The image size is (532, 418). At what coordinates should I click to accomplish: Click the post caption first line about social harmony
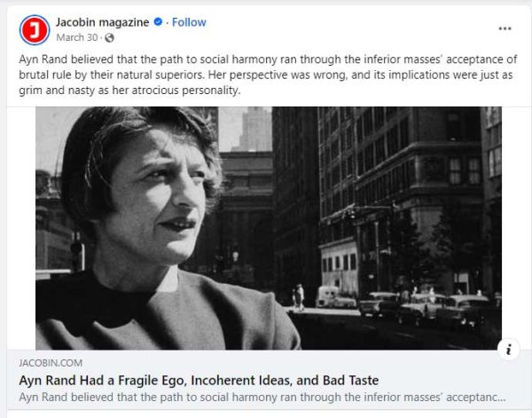(x=268, y=59)
